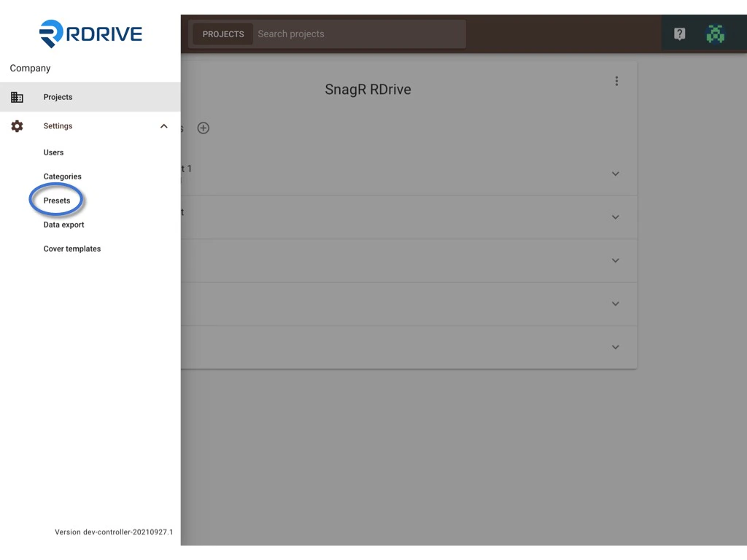
Task: Open the three-dot menu near SnagR RDrive
Action: click(x=616, y=81)
